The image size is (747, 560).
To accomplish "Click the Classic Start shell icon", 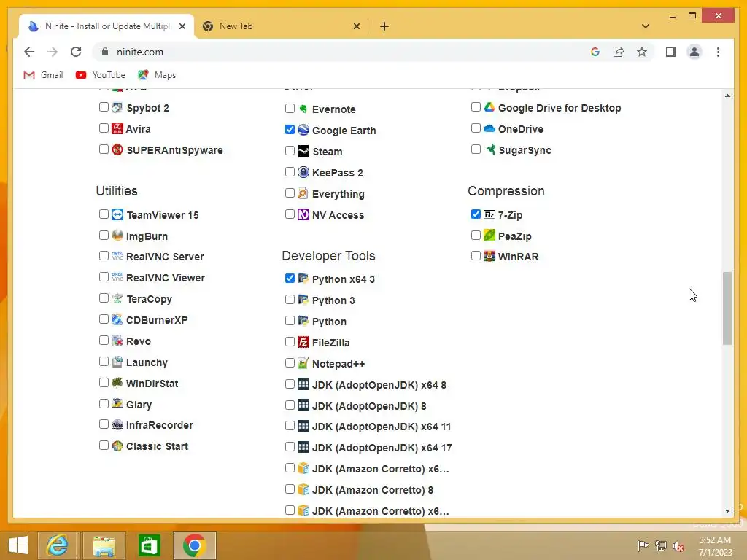I will point(117,446).
